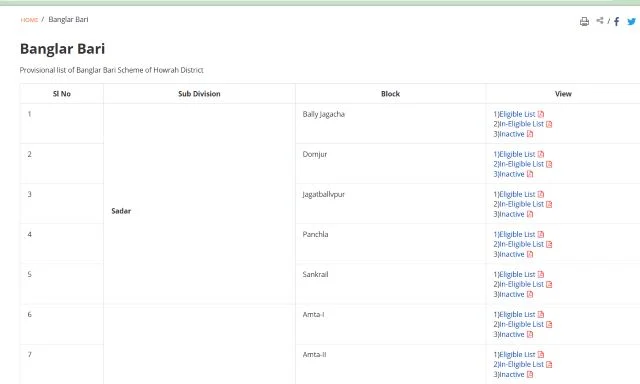Click PDF icon beside Sankrail Inactive

point(530,294)
